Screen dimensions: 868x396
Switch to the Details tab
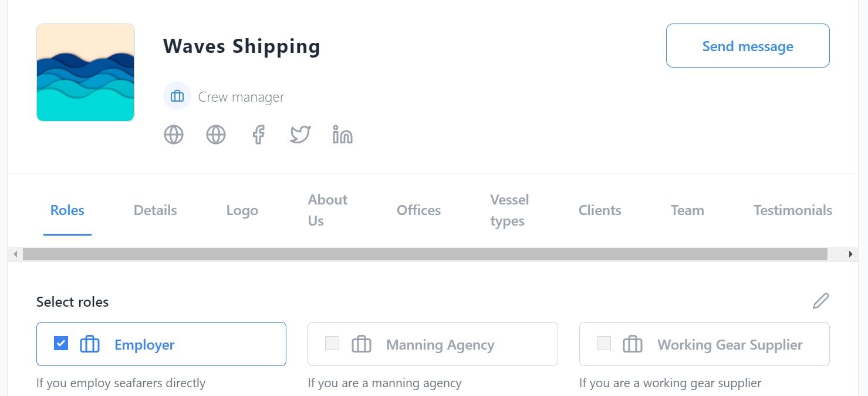click(x=155, y=210)
